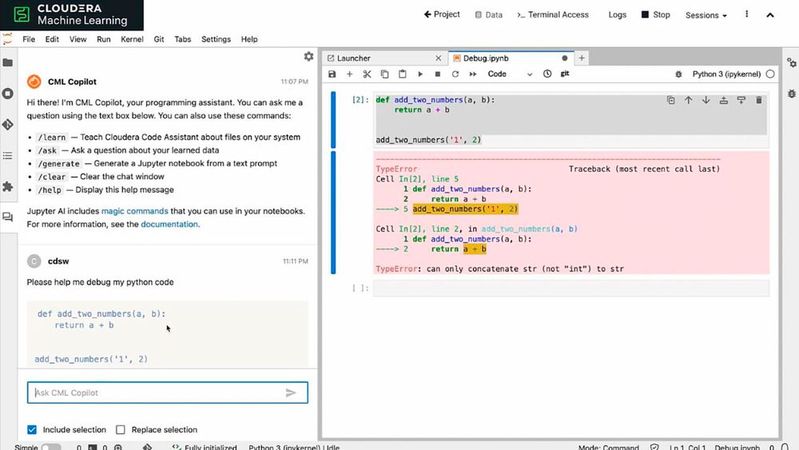Open the Git sidebar panel icon
This screenshot has height=450, width=799.
pos(8,125)
